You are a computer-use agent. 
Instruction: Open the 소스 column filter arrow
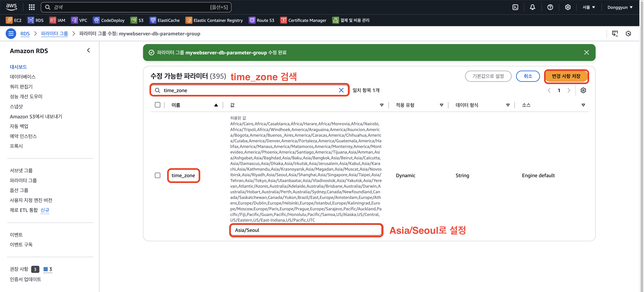(x=583, y=105)
